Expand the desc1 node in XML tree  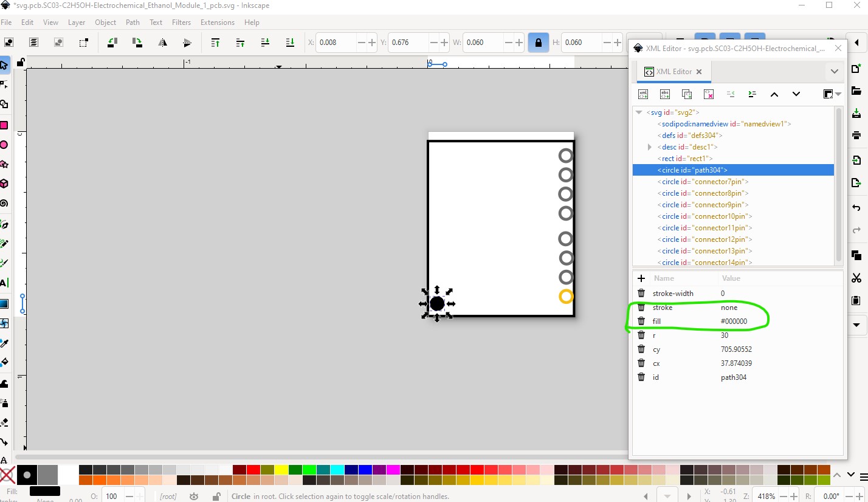tap(650, 147)
